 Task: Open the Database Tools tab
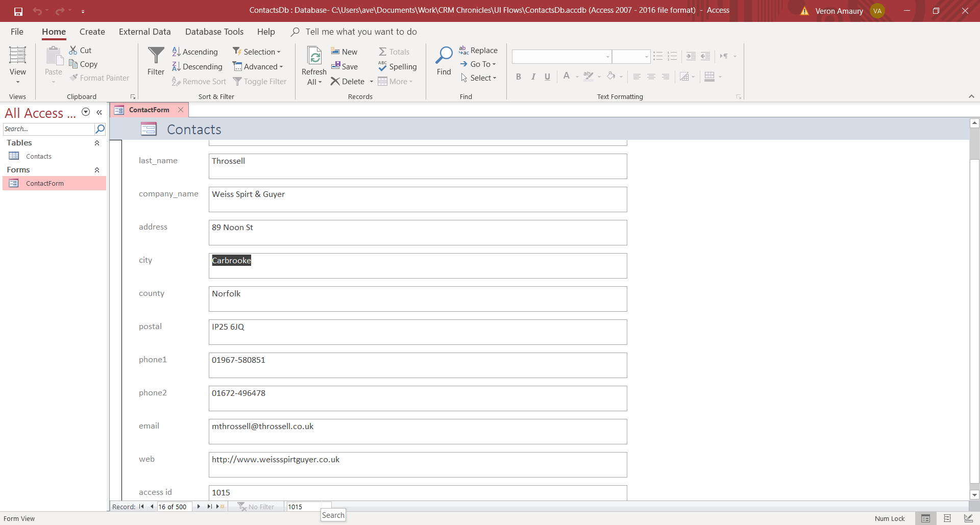(x=214, y=32)
